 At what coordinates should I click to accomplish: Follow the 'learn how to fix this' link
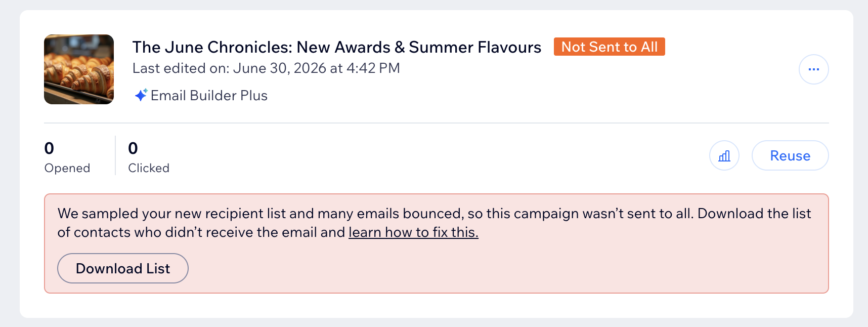(x=413, y=232)
